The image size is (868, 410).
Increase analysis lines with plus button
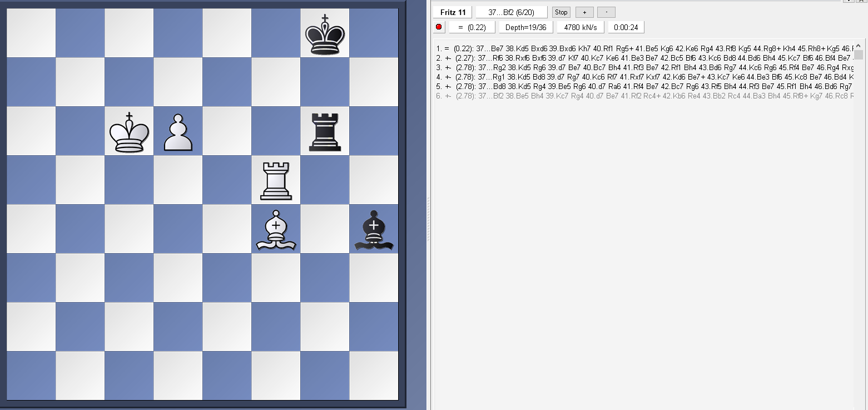point(584,12)
